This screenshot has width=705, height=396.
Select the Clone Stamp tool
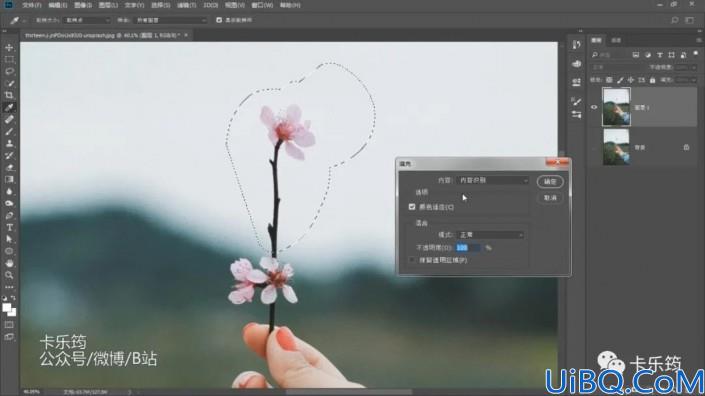(9, 144)
